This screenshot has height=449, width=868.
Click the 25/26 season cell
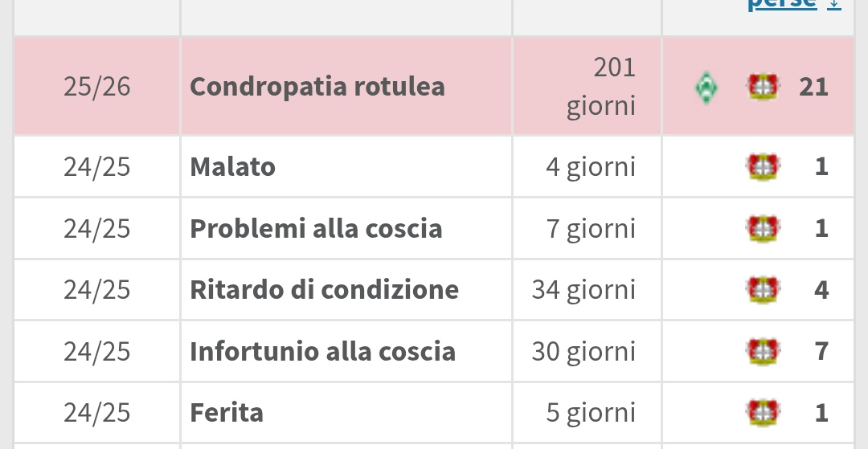coord(97,87)
